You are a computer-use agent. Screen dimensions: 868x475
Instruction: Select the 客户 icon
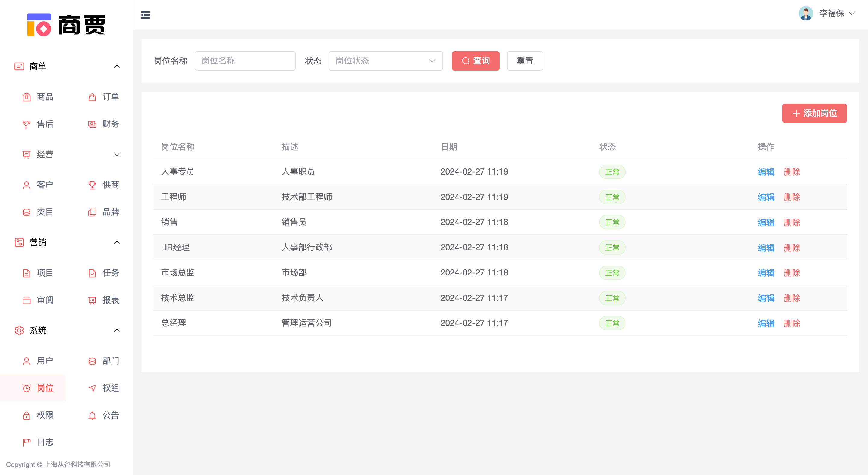pyautogui.click(x=26, y=185)
